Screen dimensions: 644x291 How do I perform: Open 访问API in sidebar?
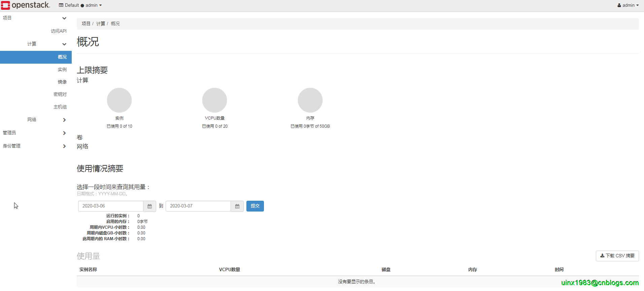(x=59, y=31)
